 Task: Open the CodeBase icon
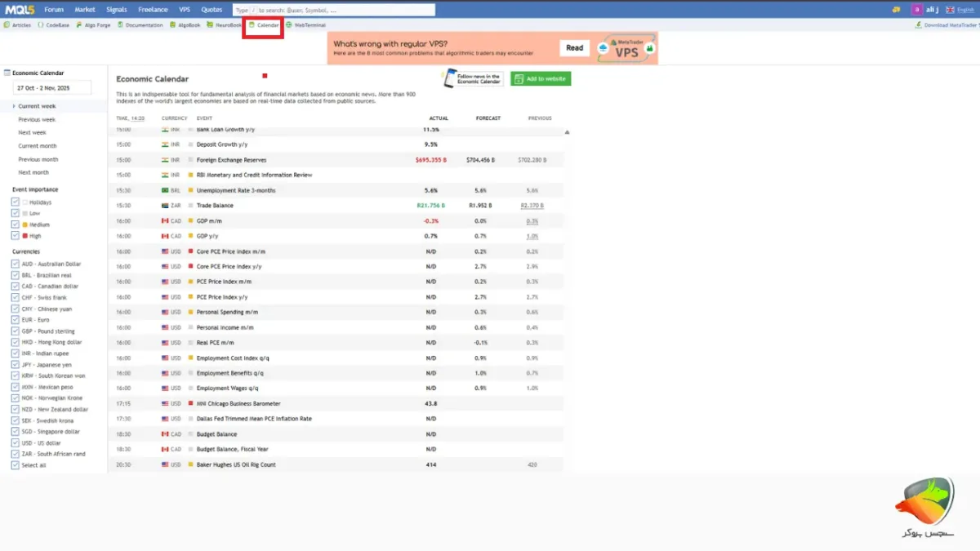pos(42,25)
